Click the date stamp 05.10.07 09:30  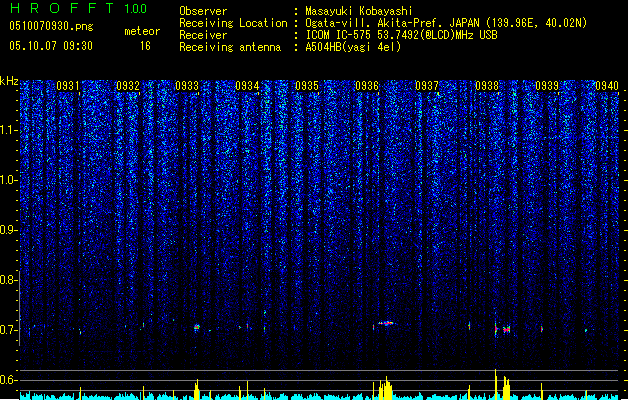[x=51, y=46]
